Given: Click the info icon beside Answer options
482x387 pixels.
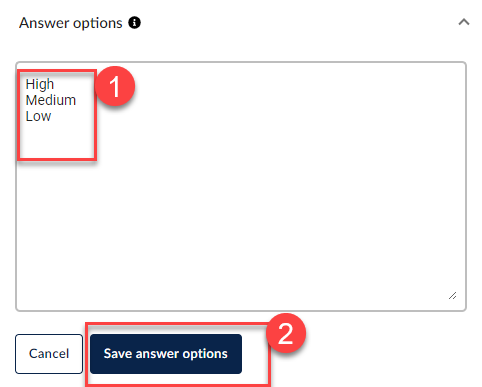Looking at the screenshot, I should (x=134, y=23).
